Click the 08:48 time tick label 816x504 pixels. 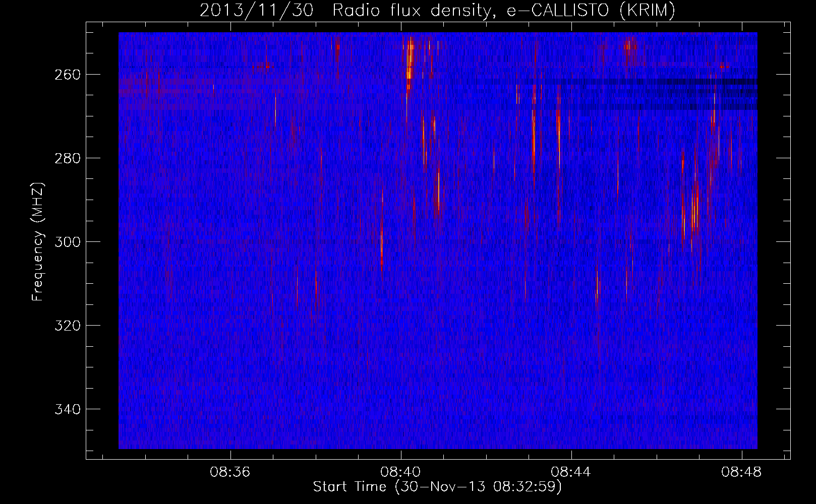(741, 472)
